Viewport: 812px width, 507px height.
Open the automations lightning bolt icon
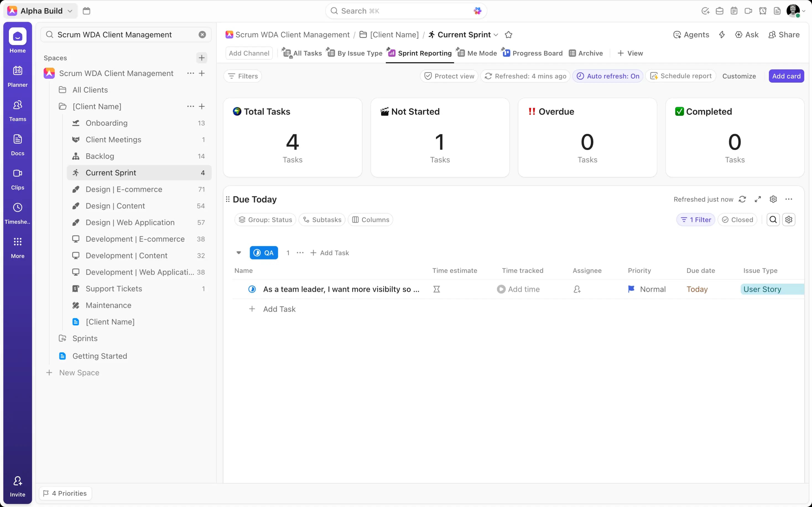(x=722, y=35)
